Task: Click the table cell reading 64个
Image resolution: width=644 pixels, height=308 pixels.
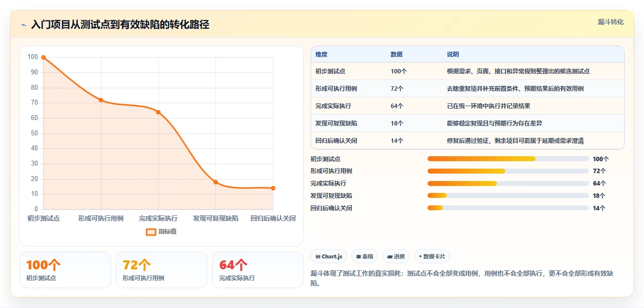Action: click(x=397, y=106)
